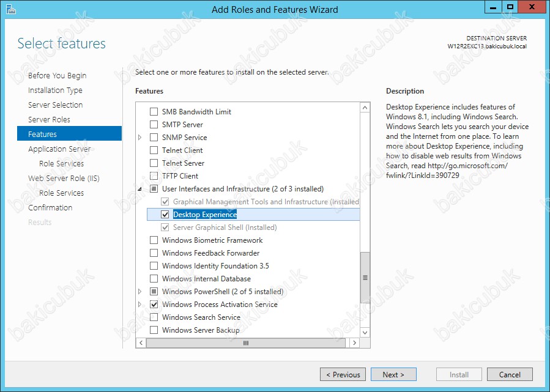Image resolution: width=550 pixels, height=392 pixels.
Task: Minimize the wizard window
Action: point(493,7)
